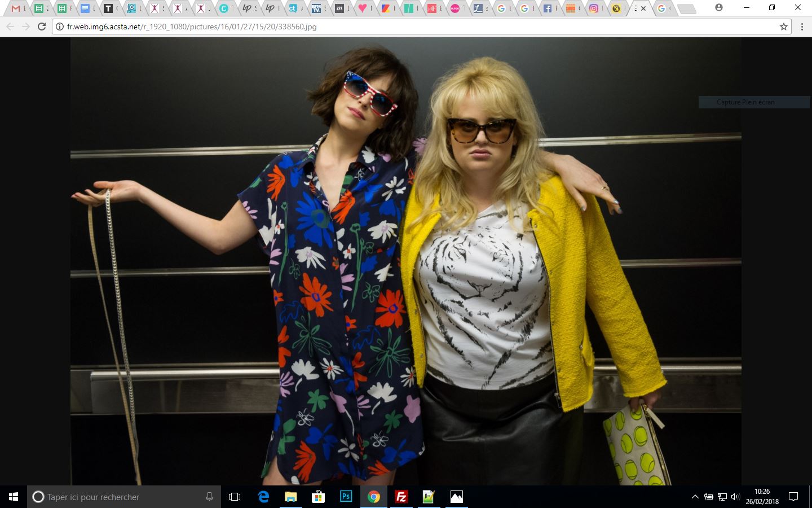Switch to the Facebook tab
Screen dimensions: 812x508
(548, 8)
